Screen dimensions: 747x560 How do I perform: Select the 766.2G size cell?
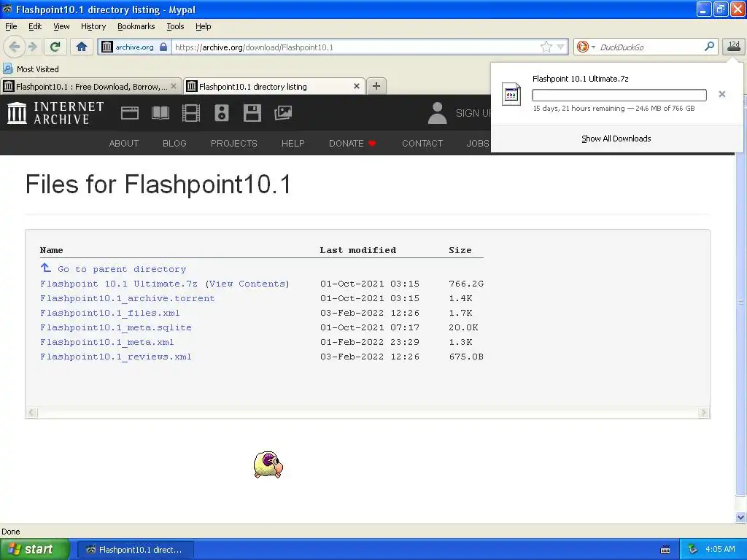(x=466, y=284)
